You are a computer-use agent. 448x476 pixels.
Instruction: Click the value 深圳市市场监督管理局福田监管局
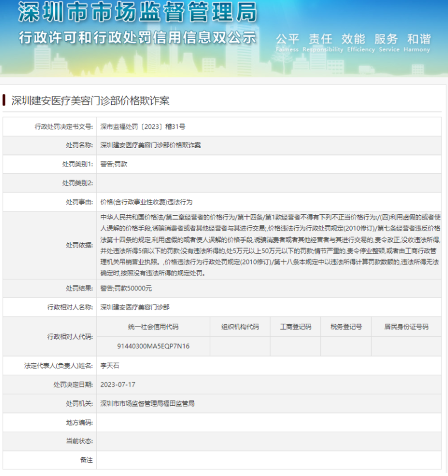pos(148,403)
